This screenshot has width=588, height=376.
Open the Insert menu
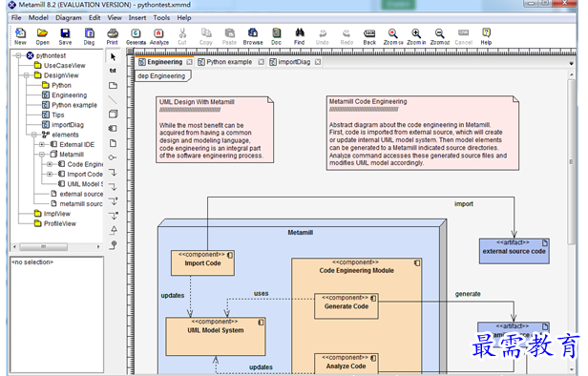[x=137, y=17]
